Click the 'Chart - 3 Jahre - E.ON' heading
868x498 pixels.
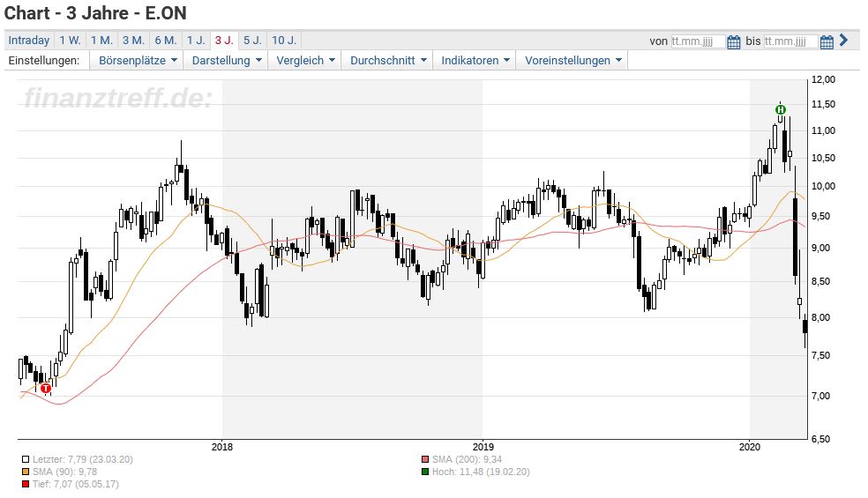click(x=95, y=13)
